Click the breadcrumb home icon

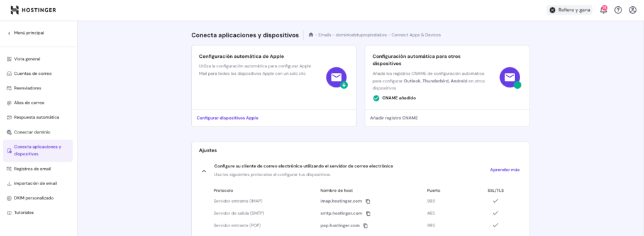[311, 35]
